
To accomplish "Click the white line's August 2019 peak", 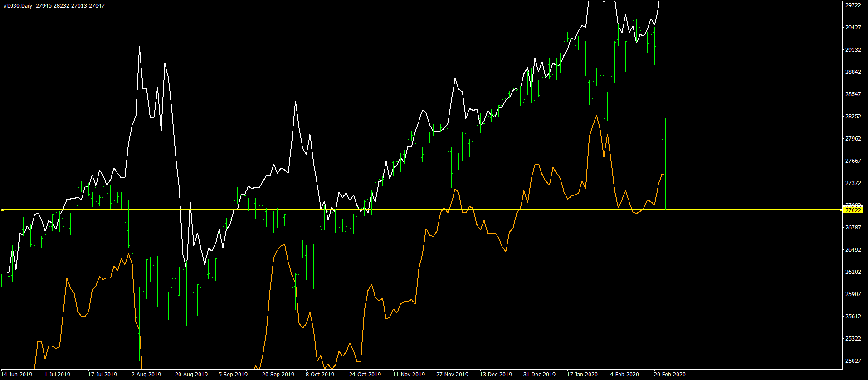I will pos(139,47).
